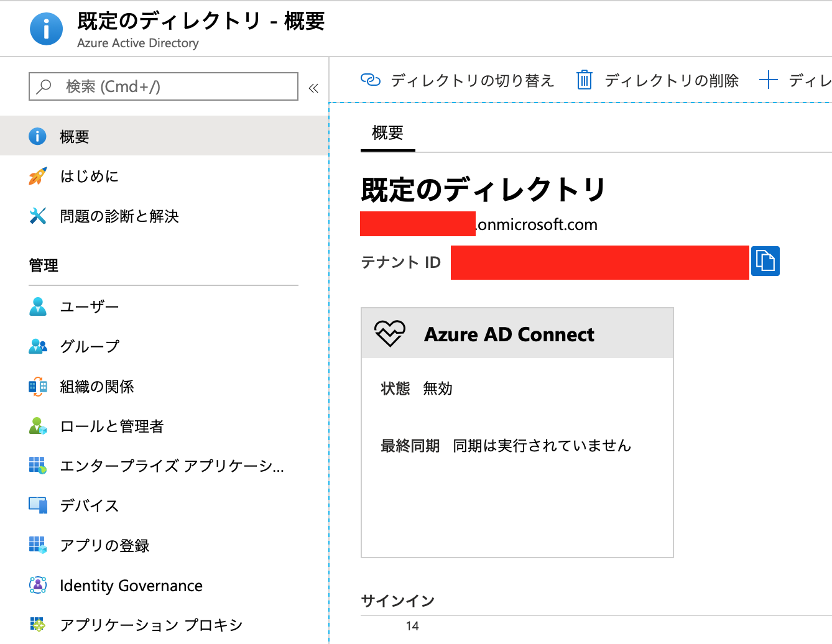Click the trash icon for ディレクトリの削除
This screenshot has width=832, height=644.
[x=584, y=80]
